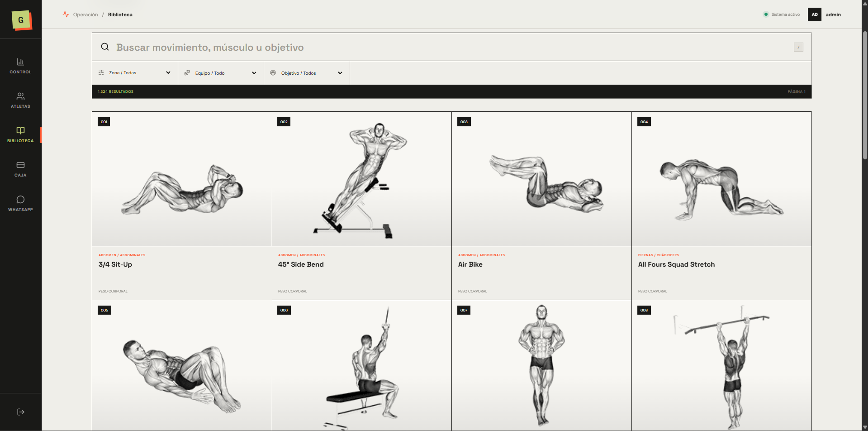Click the Abdomen / Abdominales tag on Air Bike

tap(482, 255)
